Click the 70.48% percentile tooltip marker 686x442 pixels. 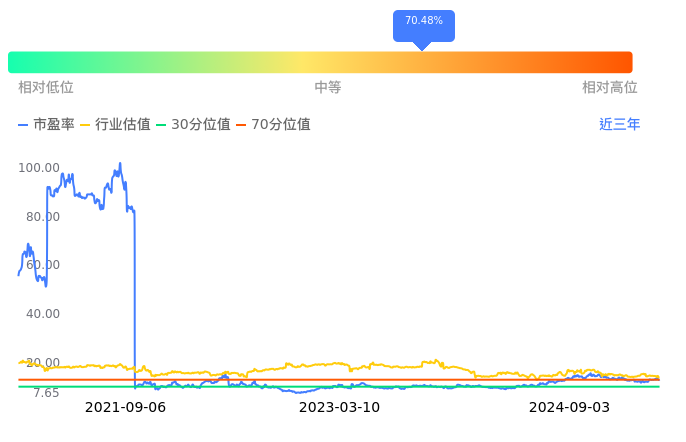click(423, 22)
